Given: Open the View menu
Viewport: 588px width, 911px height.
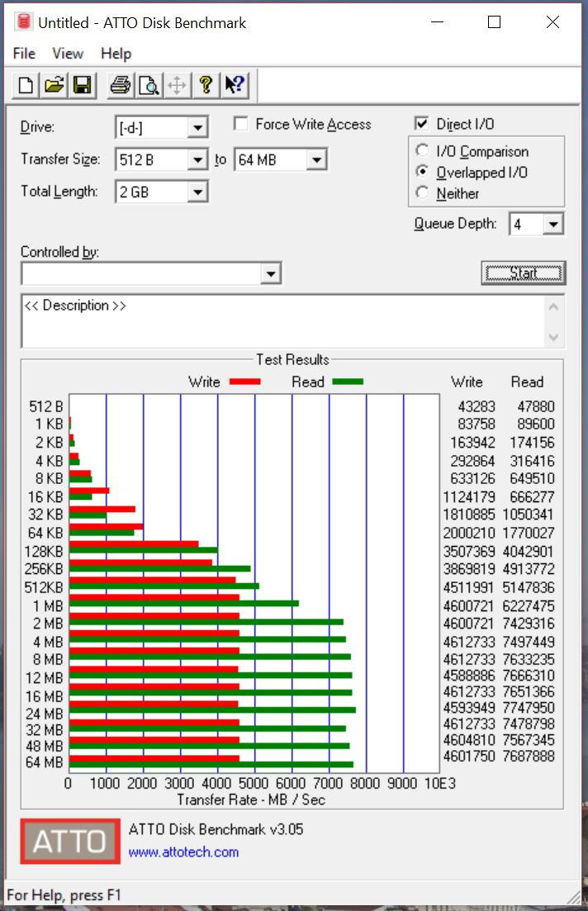Looking at the screenshot, I should click(68, 54).
